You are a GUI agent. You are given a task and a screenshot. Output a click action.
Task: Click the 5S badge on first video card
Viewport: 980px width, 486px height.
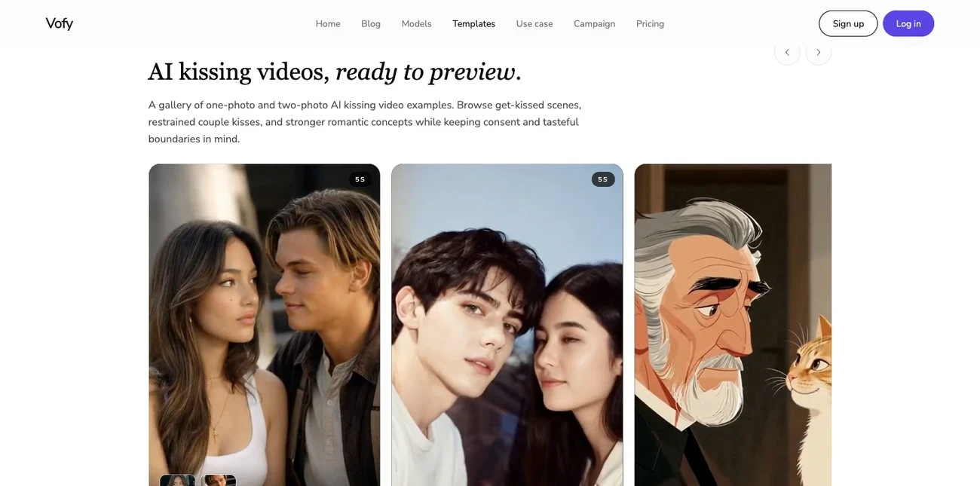pyautogui.click(x=360, y=179)
